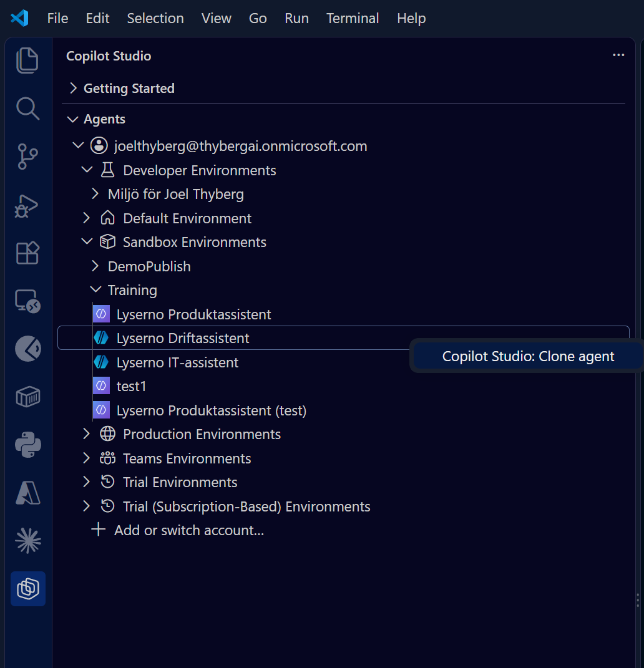Click the agent icon of Lyserno Produktassistent

click(101, 314)
